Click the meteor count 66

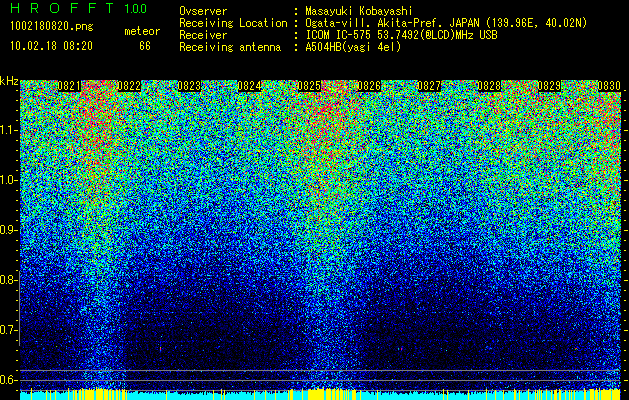145,46
